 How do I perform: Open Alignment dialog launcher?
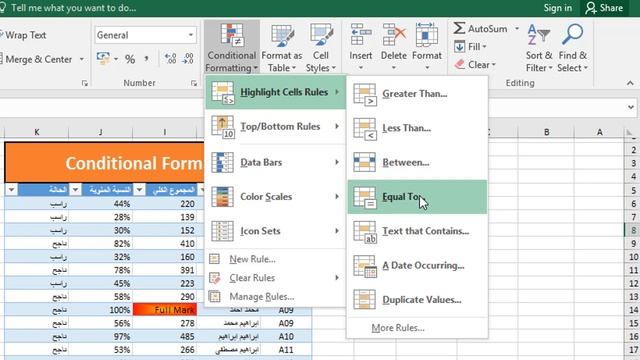click(84, 83)
